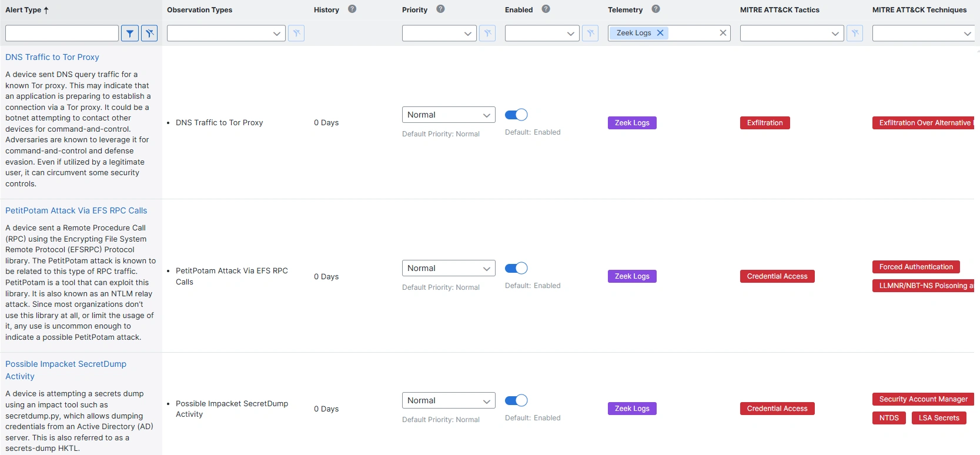Viewport: 980px width, 455px height.
Task: Remove the Zeek Logs filter chip
Action: [x=660, y=33]
